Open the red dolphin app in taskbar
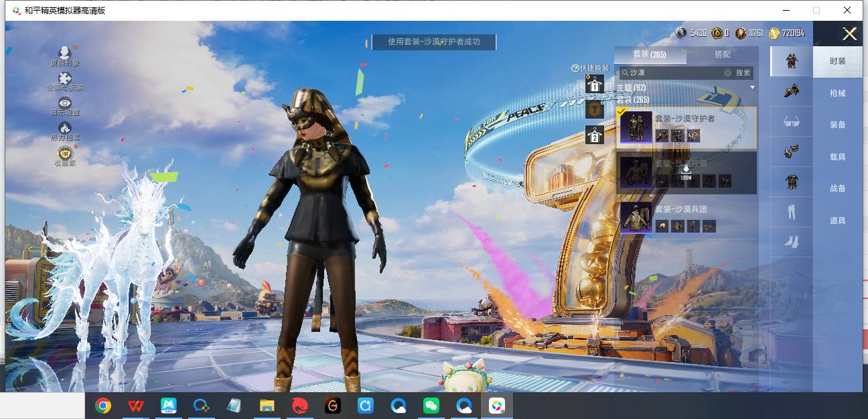 (x=299, y=406)
